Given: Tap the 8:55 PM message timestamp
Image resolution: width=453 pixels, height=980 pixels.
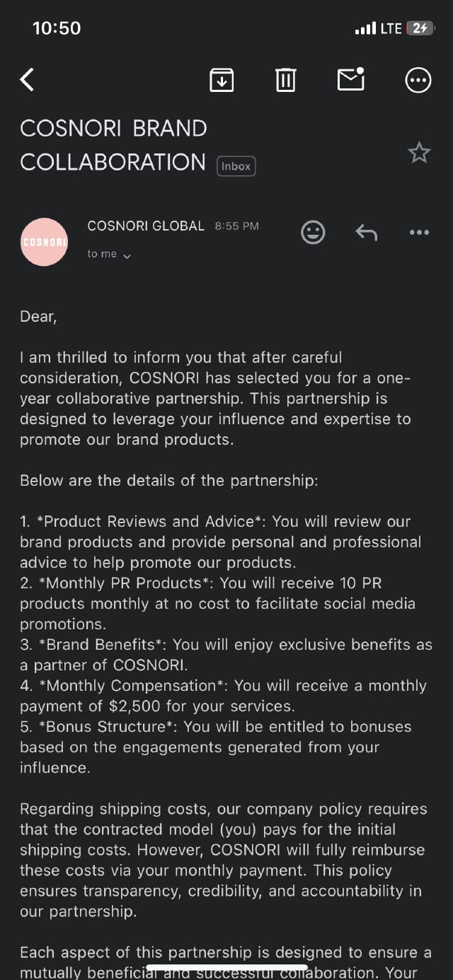Looking at the screenshot, I should pos(237,226).
